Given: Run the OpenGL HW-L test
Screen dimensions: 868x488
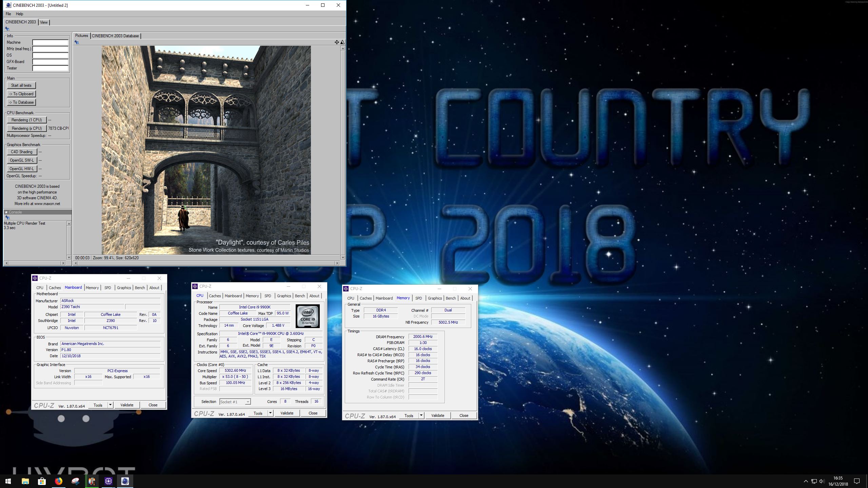Looking at the screenshot, I should 22,169.
